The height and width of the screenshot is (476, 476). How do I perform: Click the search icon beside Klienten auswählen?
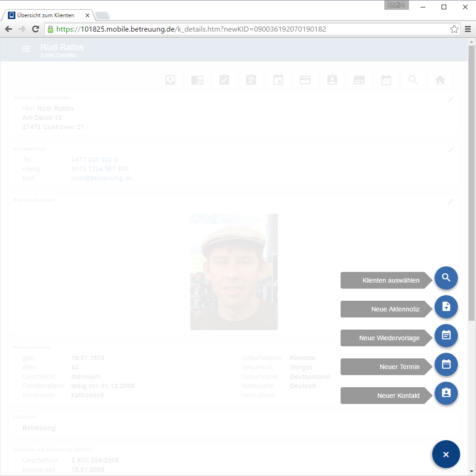click(x=446, y=278)
